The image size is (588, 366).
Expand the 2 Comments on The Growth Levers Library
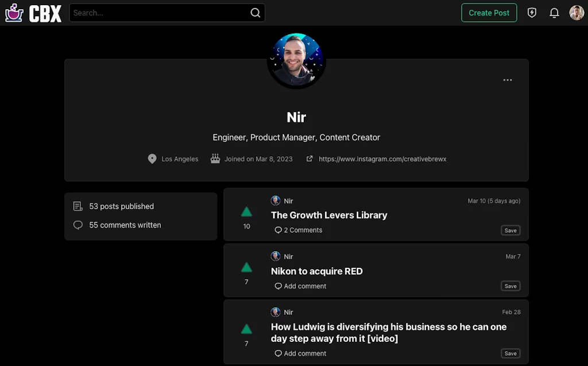[x=298, y=230]
